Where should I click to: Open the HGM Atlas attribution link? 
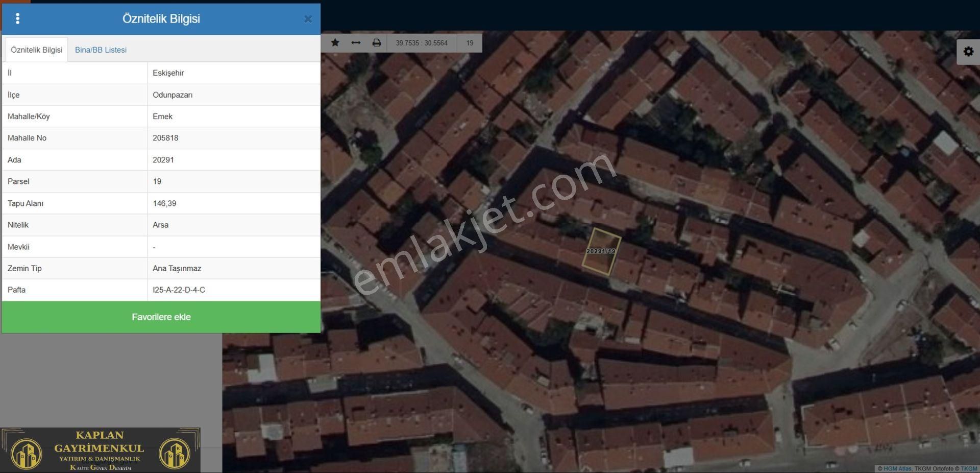(x=897, y=468)
